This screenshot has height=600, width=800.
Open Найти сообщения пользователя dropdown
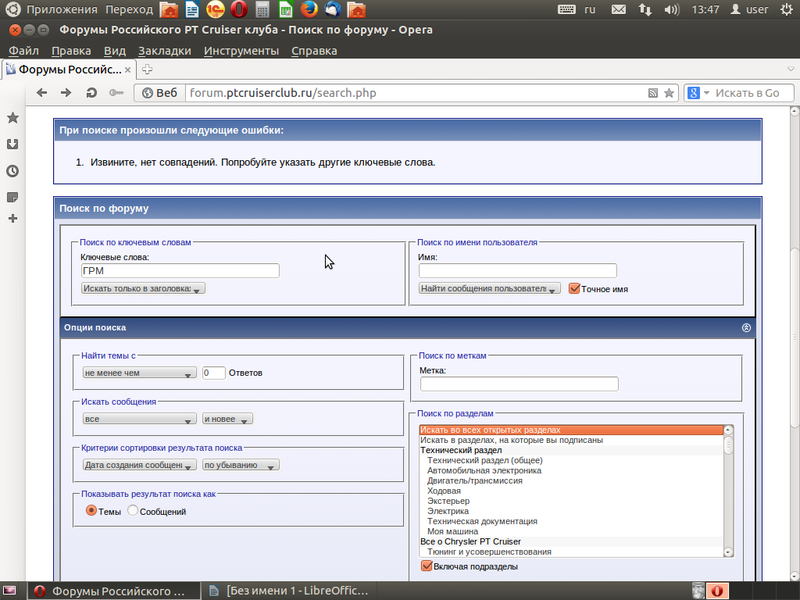489,288
